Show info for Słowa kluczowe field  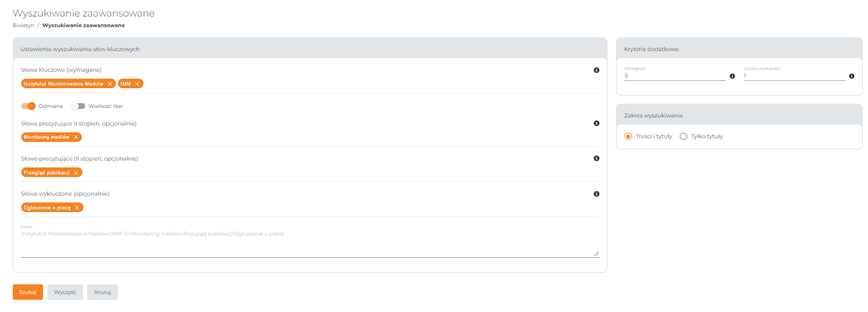point(596,70)
